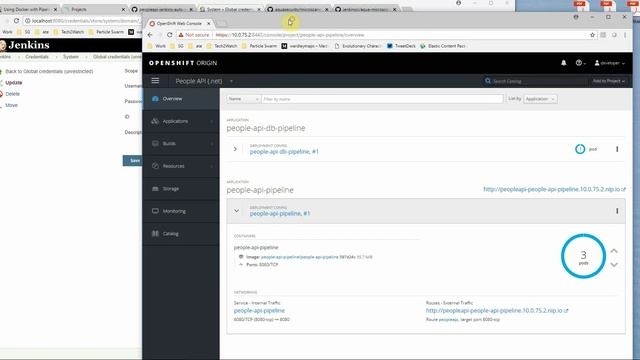
Task: Click Back to Global credentials in Jenkins
Action: pyautogui.click(x=49, y=71)
